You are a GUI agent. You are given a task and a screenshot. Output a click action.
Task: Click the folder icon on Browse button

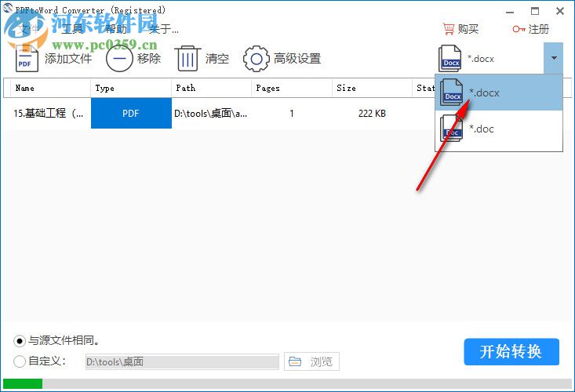tap(295, 361)
